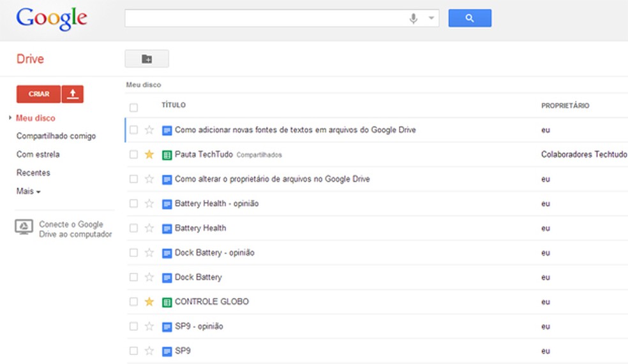Check 'Como alterar o proprietário' row checkbox

pyautogui.click(x=133, y=179)
